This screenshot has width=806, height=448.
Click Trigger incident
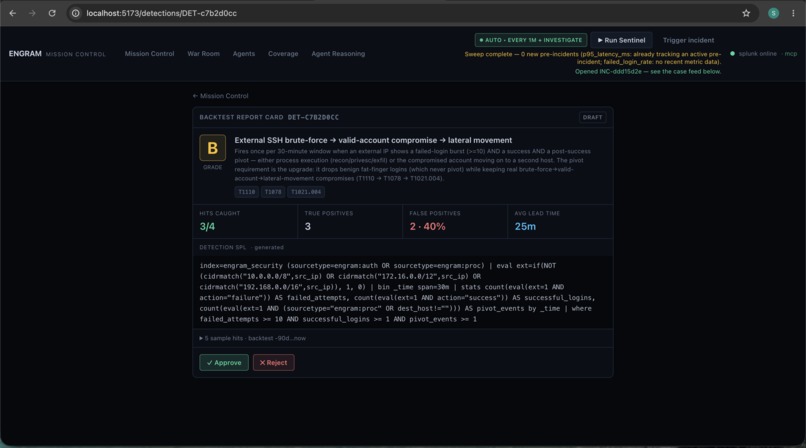pyautogui.click(x=688, y=40)
